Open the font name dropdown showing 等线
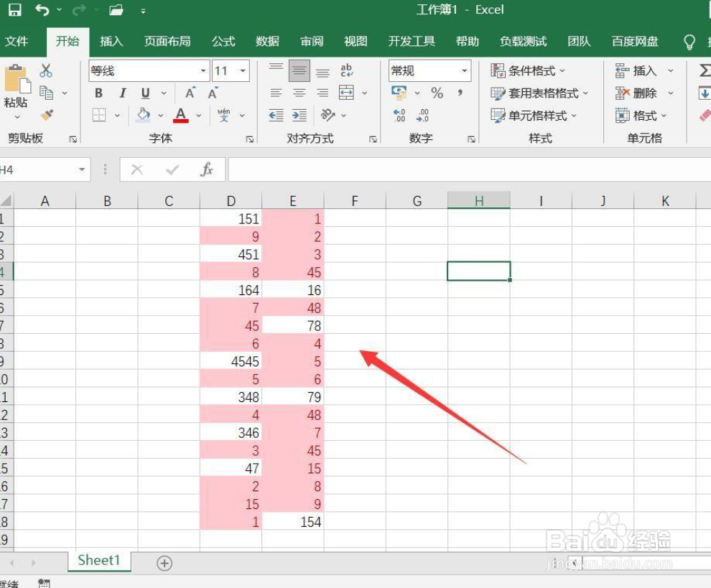This screenshot has width=711, height=588. point(203,71)
